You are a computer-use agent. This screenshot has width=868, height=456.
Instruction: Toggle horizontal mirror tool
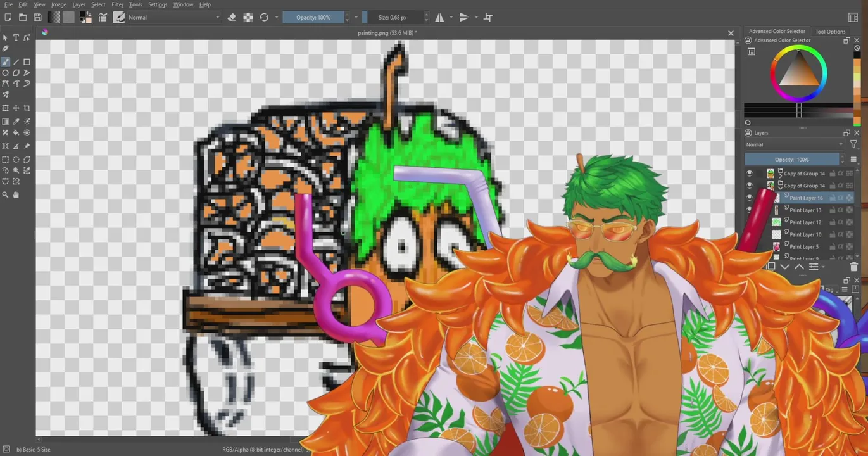(x=439, y=17)
